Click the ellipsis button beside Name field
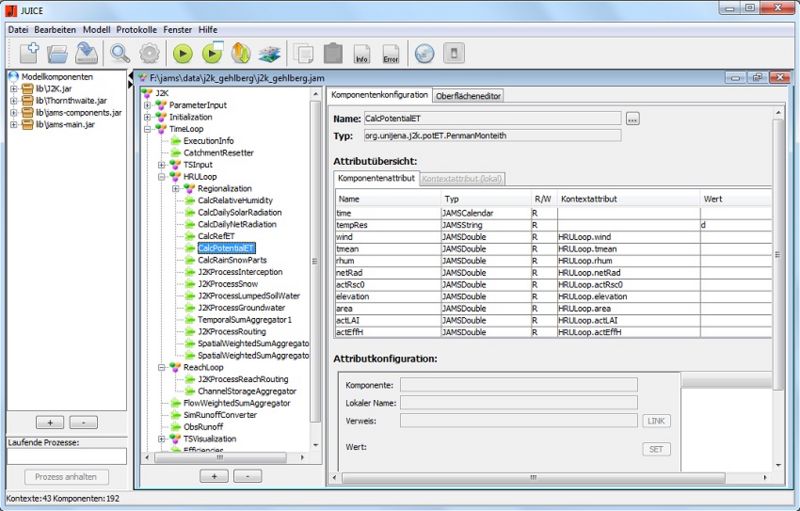Screen dimensions: 800x511 (x=632, y=119)
